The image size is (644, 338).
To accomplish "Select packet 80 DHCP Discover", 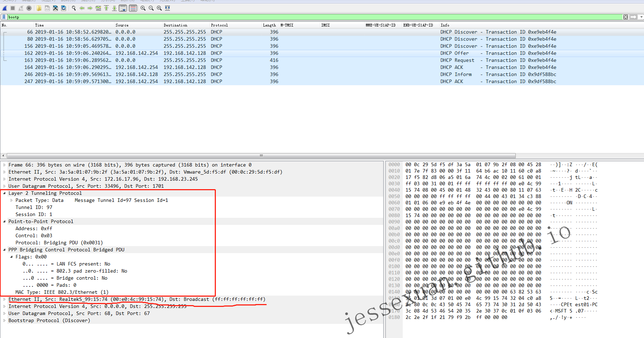I will (322, 39).
